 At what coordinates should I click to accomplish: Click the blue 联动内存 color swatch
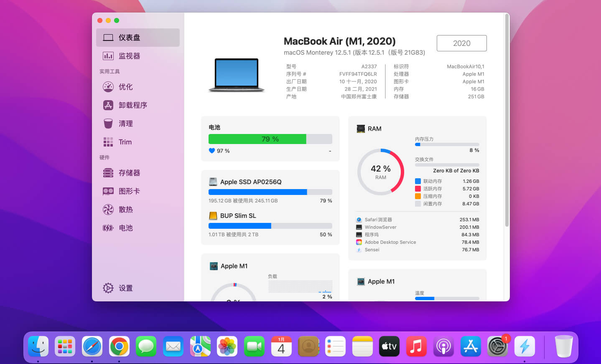pos(418,181)
